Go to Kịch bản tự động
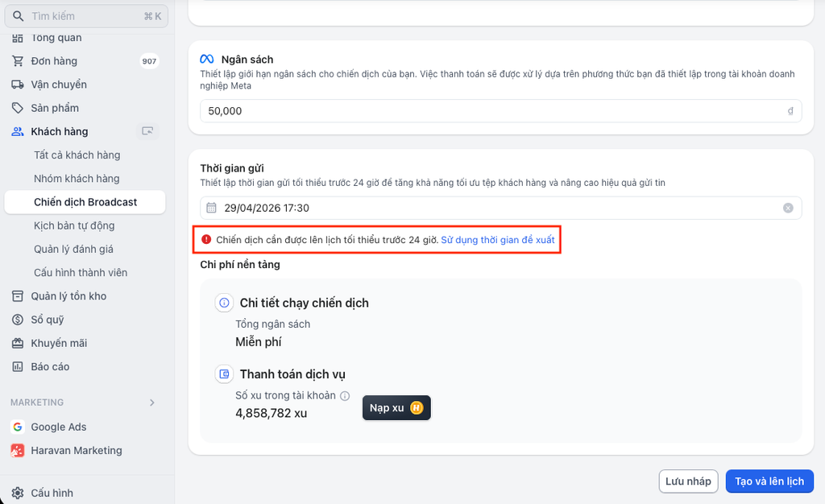This screenshot has width=825, height=504. pyautogui.click(x=74, y=225)
